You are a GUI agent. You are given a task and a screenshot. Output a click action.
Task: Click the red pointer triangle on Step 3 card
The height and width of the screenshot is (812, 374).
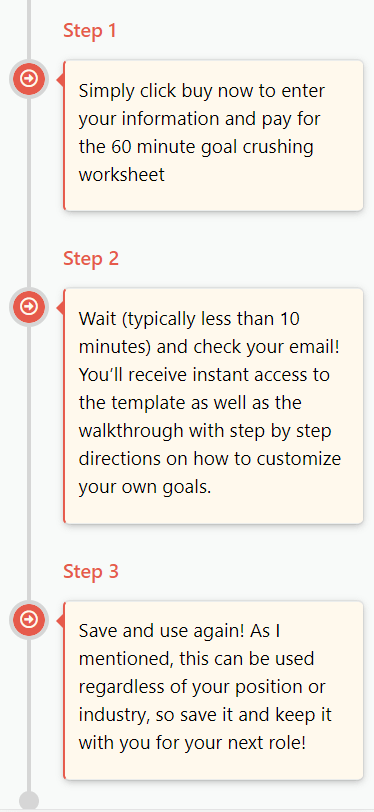click(60, 620)
